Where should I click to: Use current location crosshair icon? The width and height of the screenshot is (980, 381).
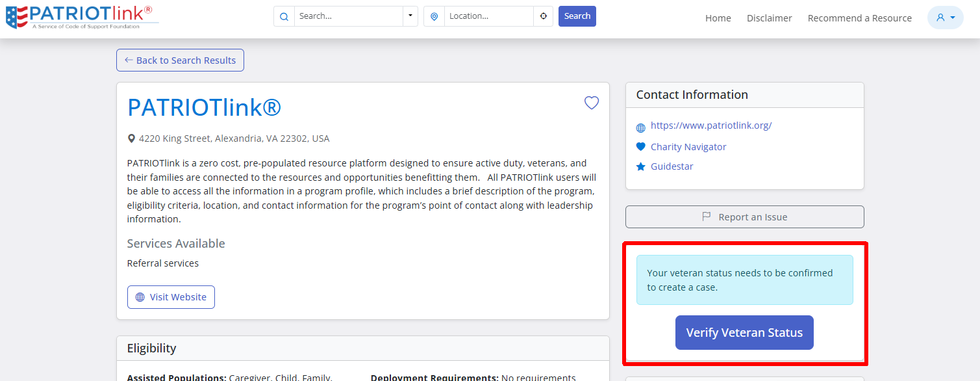coord(544,16)
